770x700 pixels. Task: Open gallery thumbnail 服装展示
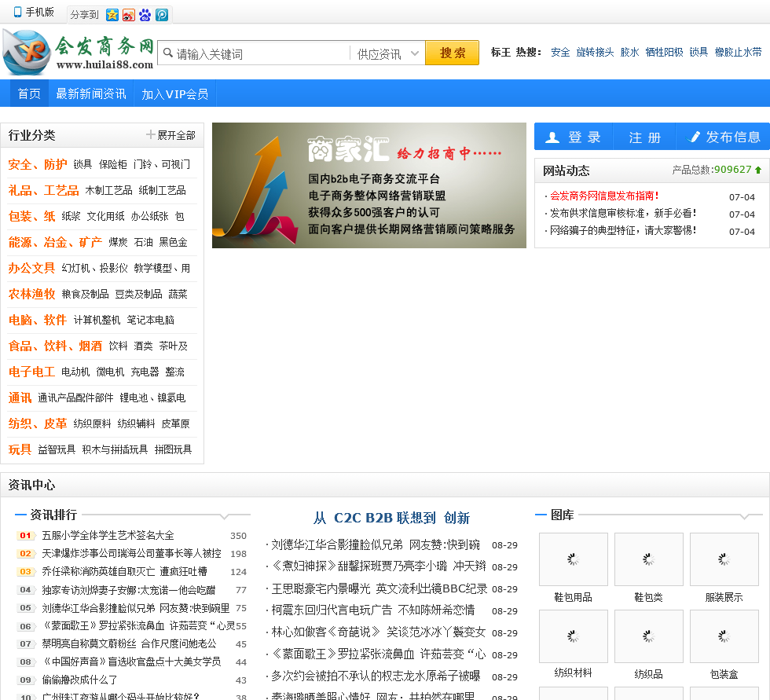(724, 559)
